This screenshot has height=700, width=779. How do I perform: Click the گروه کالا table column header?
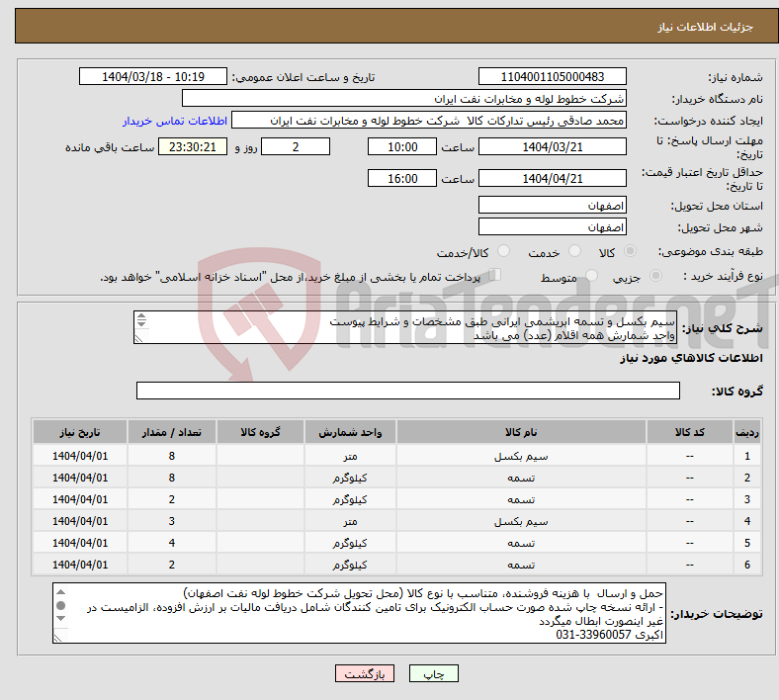point(260,432)
